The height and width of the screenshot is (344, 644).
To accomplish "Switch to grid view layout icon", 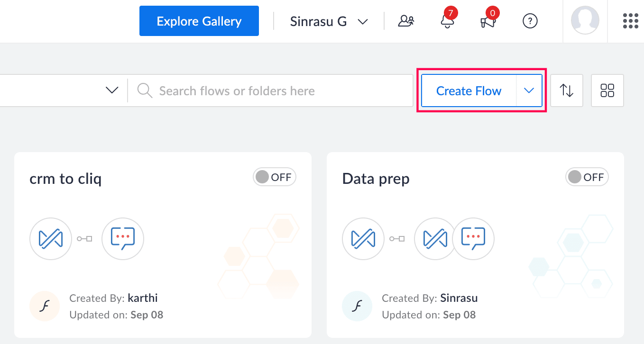I will pyautogui.click(x=607, y=91).
